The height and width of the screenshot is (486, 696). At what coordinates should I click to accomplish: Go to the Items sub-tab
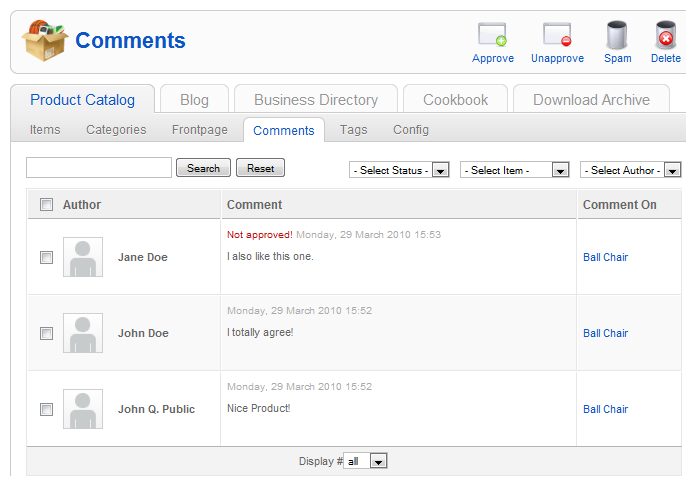[x=45, y=130]
